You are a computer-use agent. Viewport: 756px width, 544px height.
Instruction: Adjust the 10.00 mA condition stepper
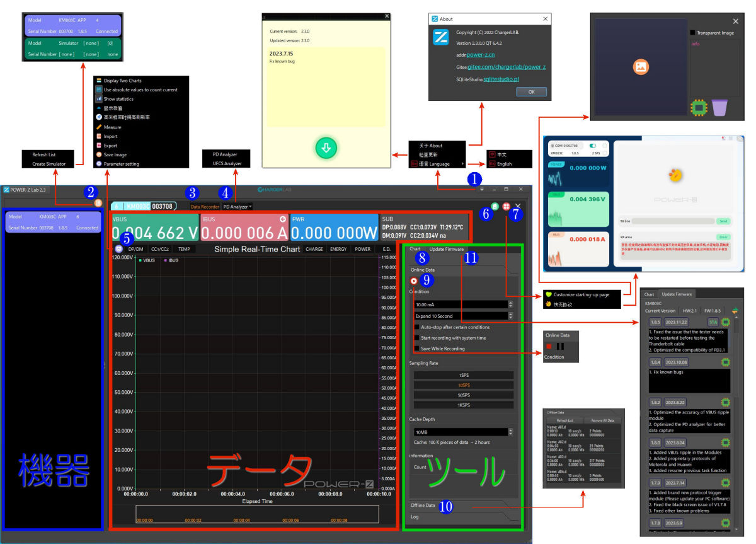[510, 304]
